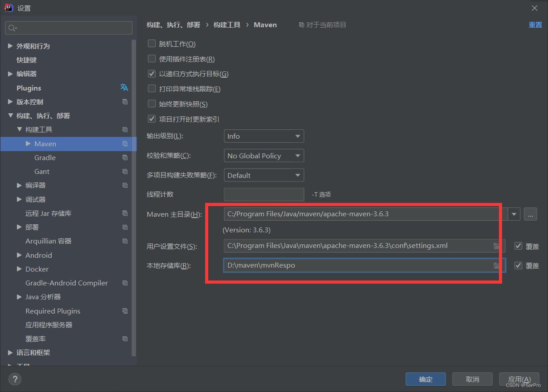Click project-level icon beside 编译器
Viewport: 548px width, 392px height.
pyautogui.click(x=125, y=185)
